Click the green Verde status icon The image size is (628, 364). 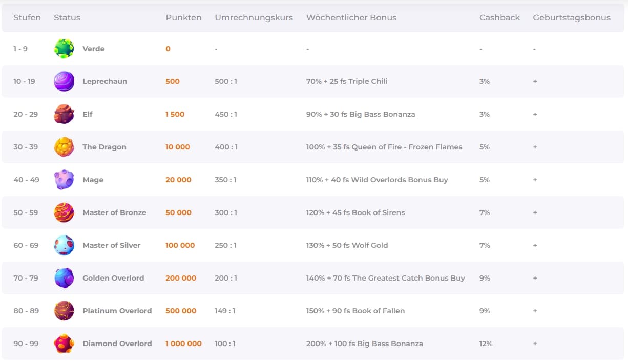point(64,49)
